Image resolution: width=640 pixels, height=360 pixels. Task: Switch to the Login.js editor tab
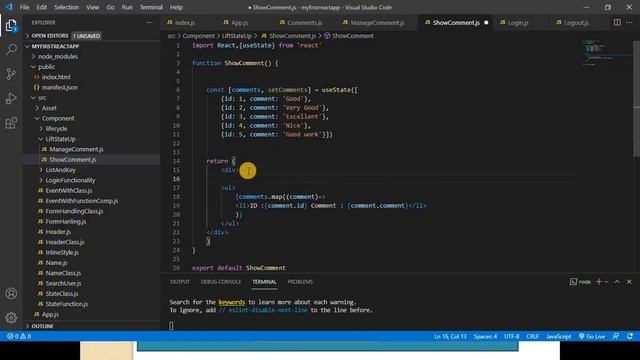(x=518, y=23)
